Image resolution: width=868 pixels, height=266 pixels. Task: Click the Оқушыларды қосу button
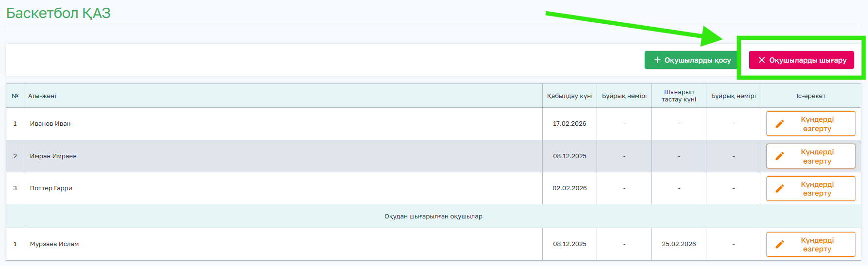tap(692, 60)
